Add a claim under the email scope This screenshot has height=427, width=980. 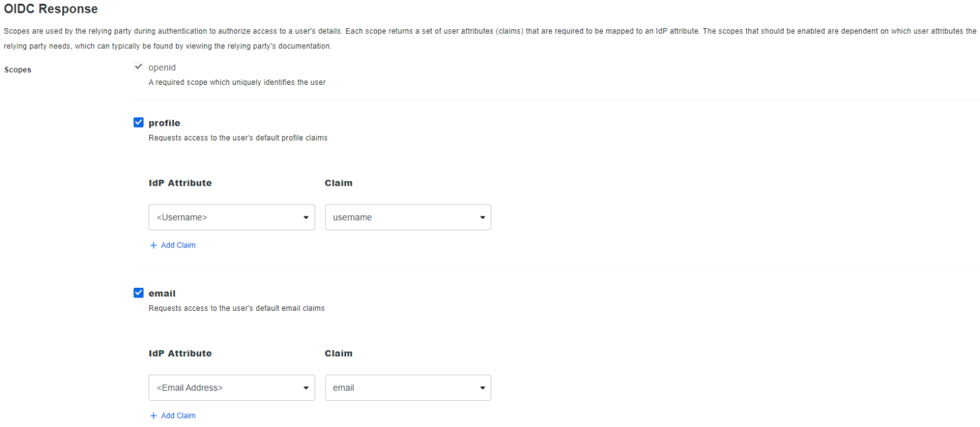(x=172, y=416)
